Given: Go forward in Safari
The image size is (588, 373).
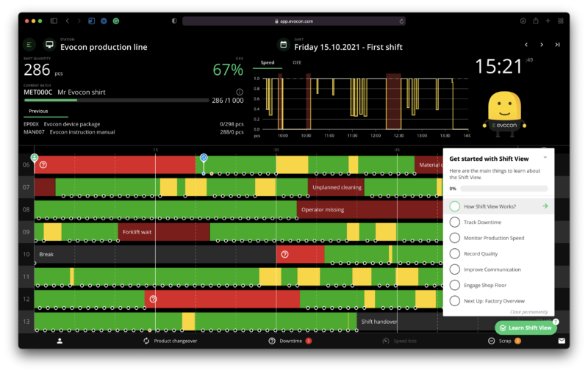Looking at the screenshot, I should [x=79, y=21].
